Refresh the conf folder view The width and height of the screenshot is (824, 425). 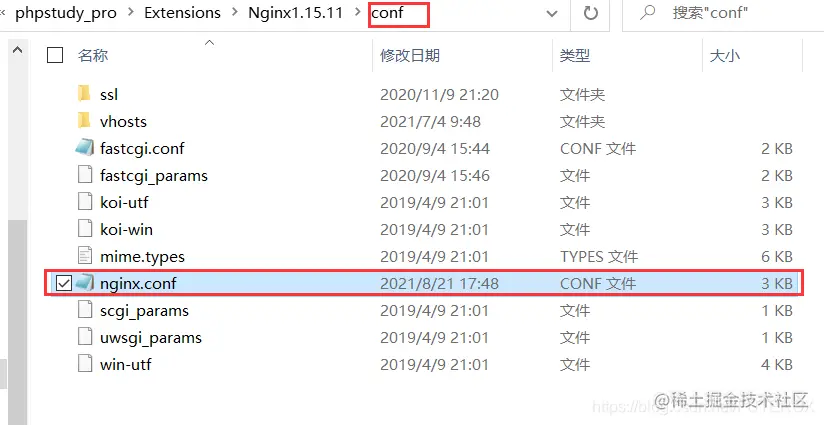click(x=591, y=13)
